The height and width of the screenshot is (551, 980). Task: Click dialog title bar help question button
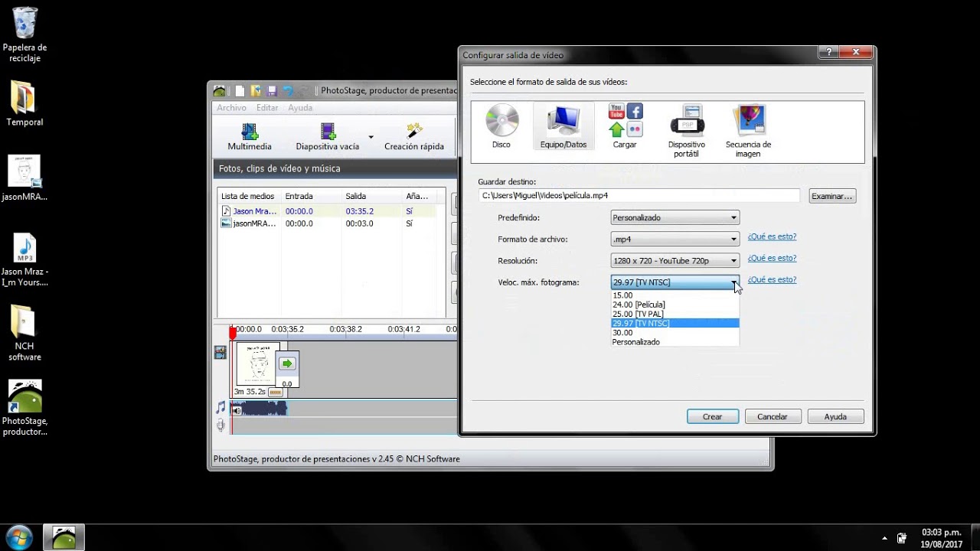point(828,52)
